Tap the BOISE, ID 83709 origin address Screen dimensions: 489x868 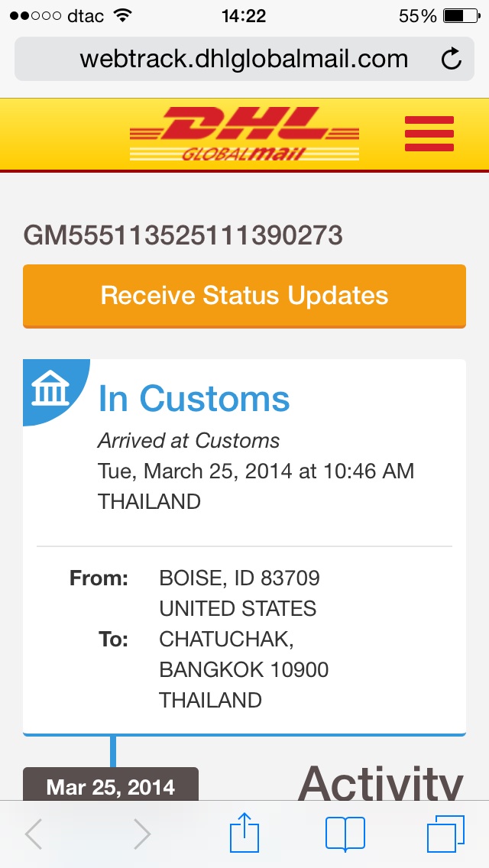pyautogui.click(x=239, y=578)
